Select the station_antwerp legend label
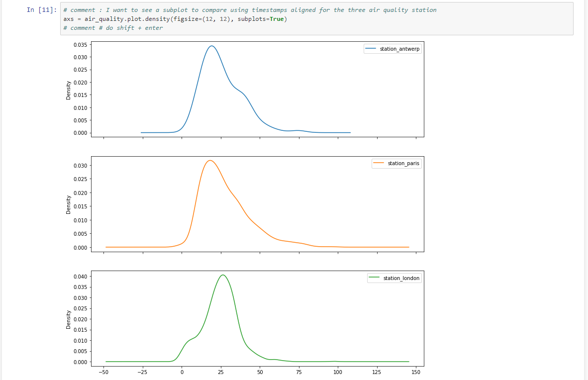 click(400, 49)
